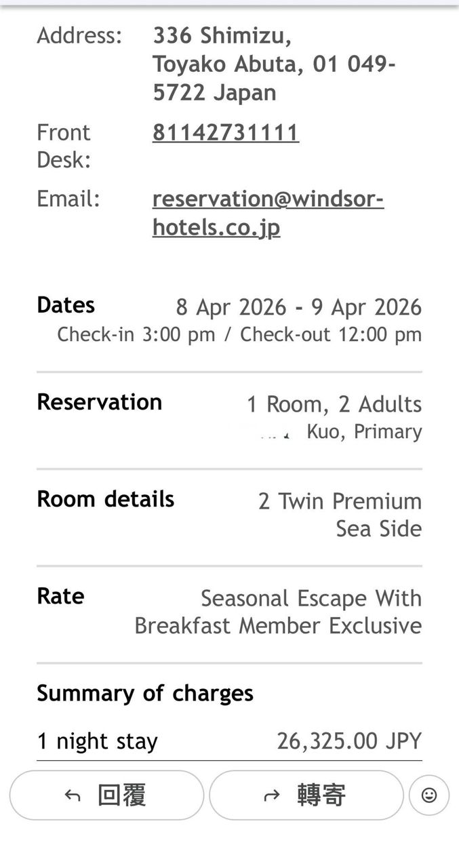Click the Summary of charges heading
This screenshot has height=868, width=459.
(x=145, y=693)
